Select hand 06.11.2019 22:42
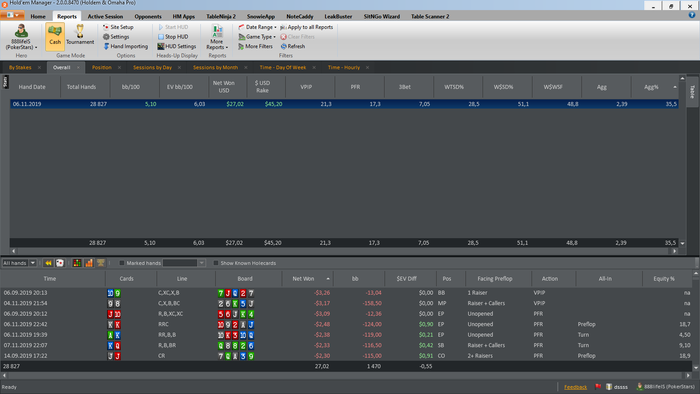The width and height of the screenshot is (700, 394). click(346, 324)
